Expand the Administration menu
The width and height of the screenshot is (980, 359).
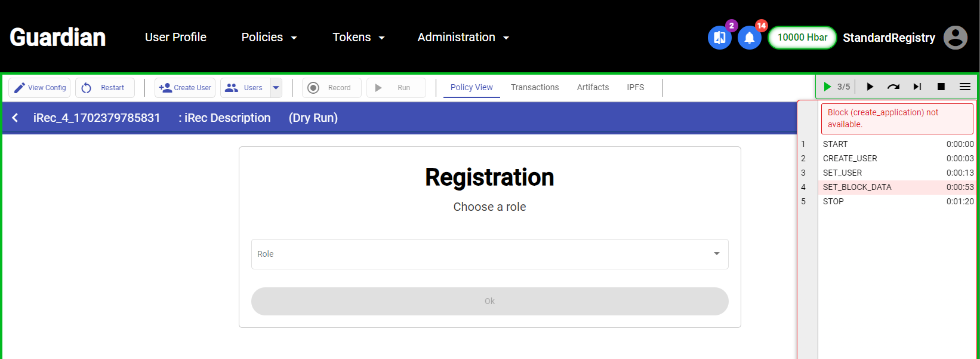point(463,37)
